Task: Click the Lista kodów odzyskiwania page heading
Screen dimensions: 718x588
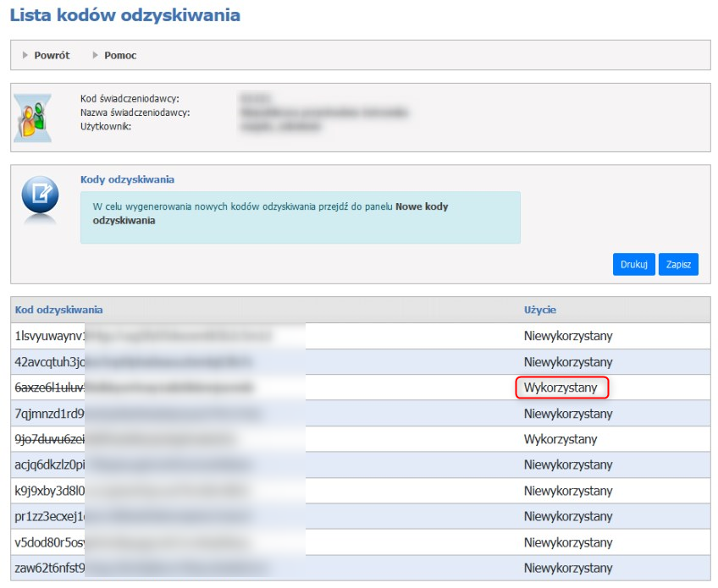Action: click(124, 15)
